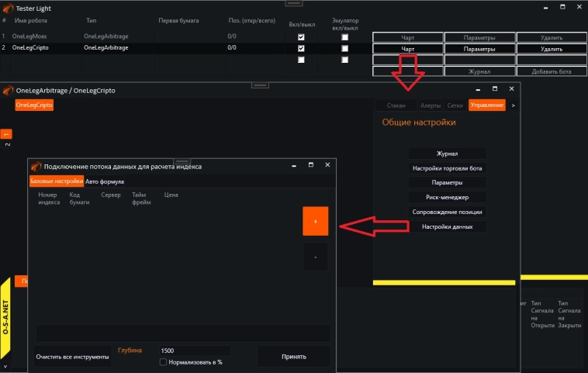Maximize the data stream connection dialog
Viewport: 588px width, 373px height.
pos(311,165)
